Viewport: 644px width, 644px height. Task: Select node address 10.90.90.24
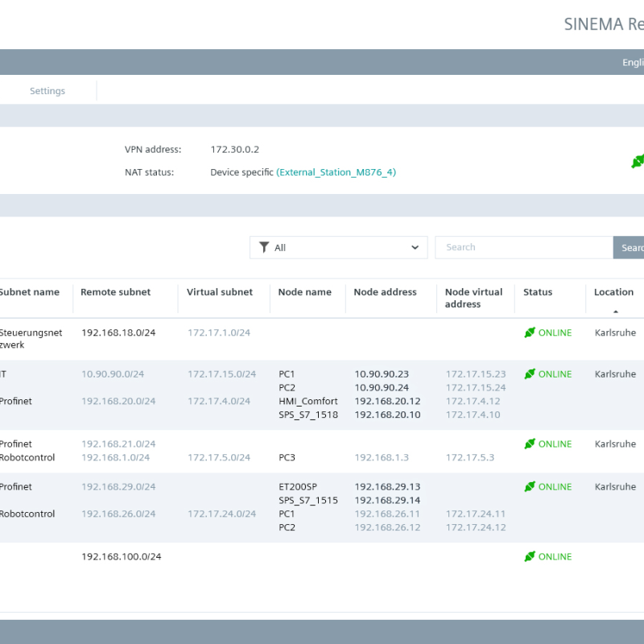(x=382, y=388)
